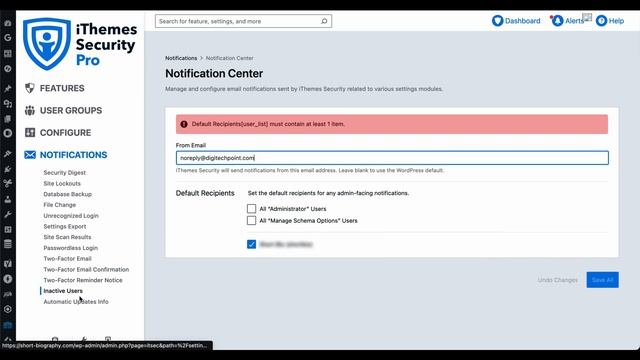The height and width of the screenshot is (360, 640).
Task: Click the red error exclamation icon
Action: tap(184, 124)
